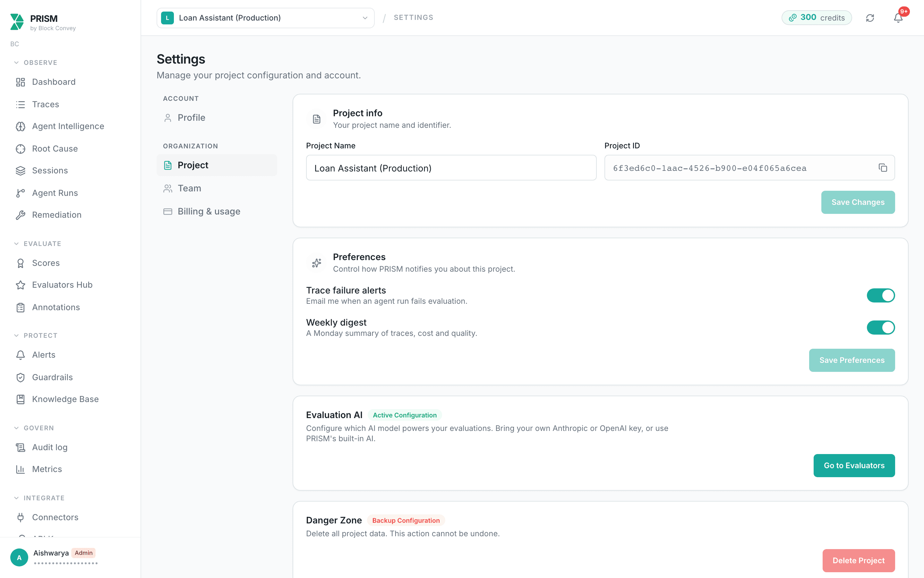Viewport: 924px width, 578px height.
Task: Click the Guardrails shield icon
Action: tap(21, 377)
